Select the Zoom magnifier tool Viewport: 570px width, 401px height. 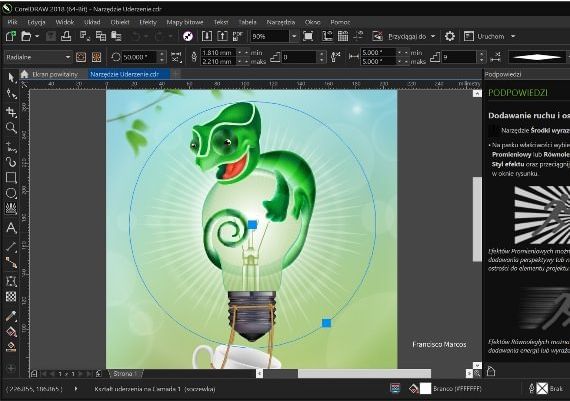point(11,128)
